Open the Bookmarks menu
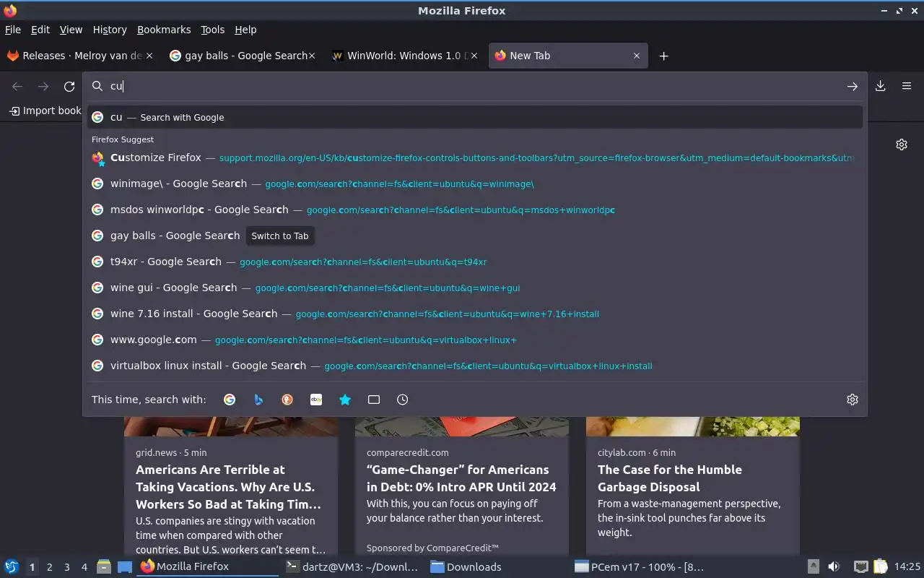Screen dimensions: 924x578 [164, 30]
